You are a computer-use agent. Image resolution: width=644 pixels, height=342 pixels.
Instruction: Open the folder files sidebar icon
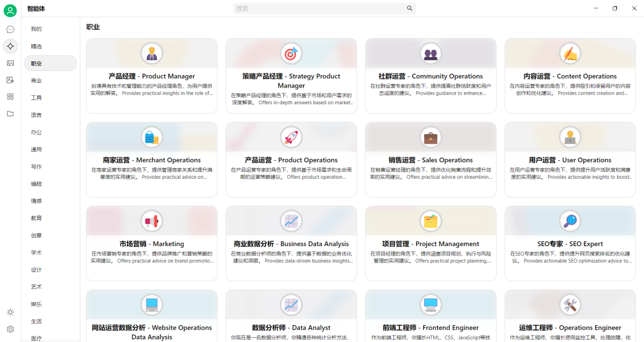point(10,113)
